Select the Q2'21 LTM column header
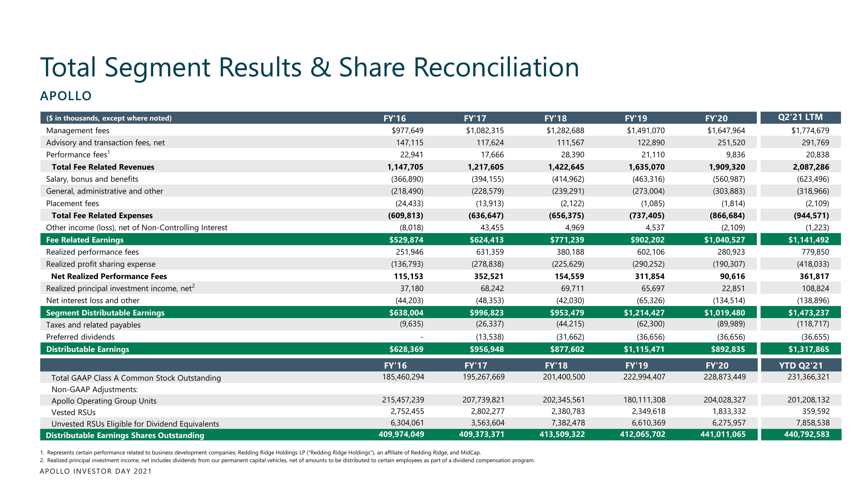The height and width of the screenshot is (488, 868). pyautogui.click(x=800, y=117)
